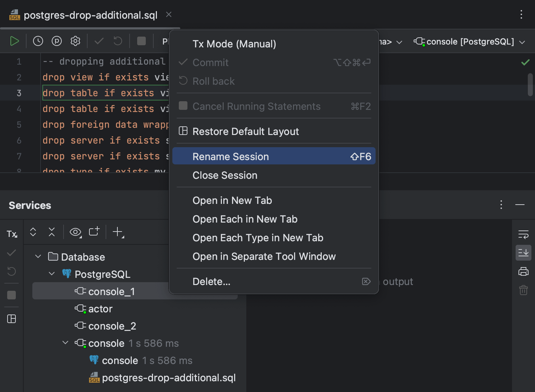This screenshot has width=535, height=392.
Task: Choose Rename Session from the context menu
Action: click(x=231, y=156)
